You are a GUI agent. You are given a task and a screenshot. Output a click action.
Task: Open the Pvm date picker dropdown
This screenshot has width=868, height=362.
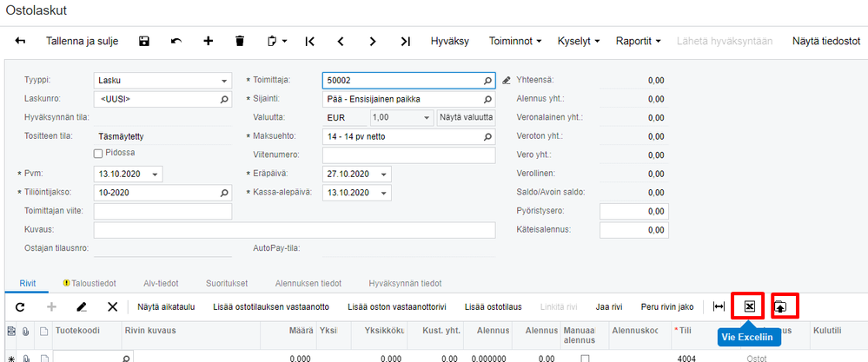155,174
